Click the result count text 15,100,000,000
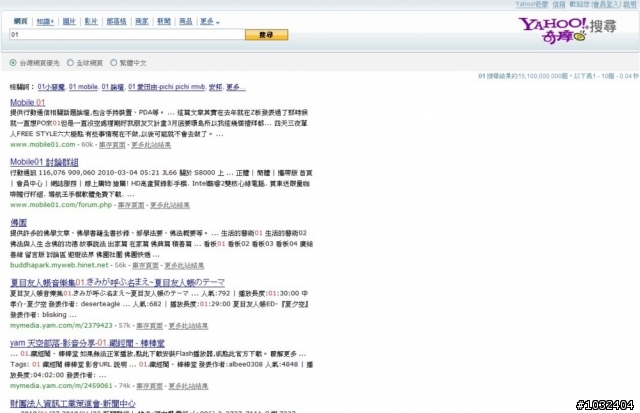This screenshot has width=640, height=413. coord(540,76)
